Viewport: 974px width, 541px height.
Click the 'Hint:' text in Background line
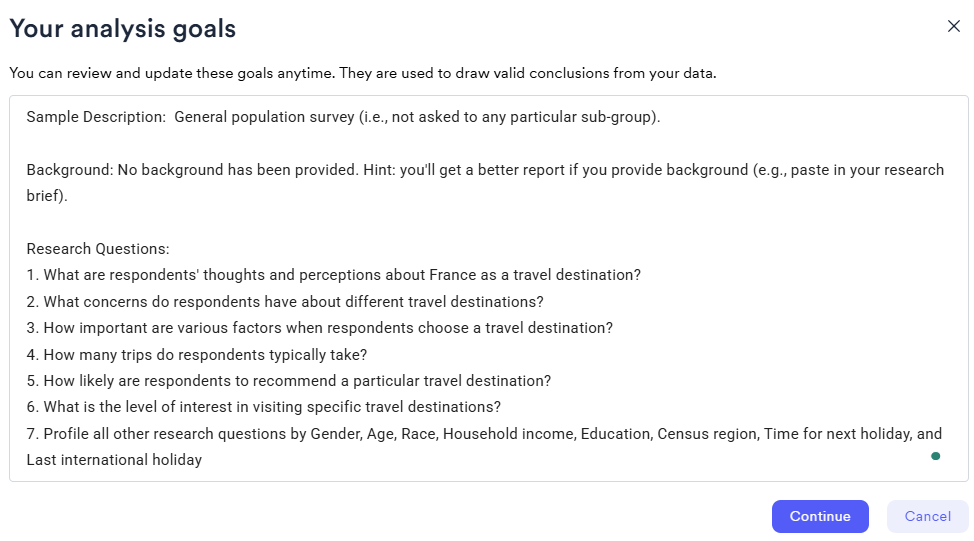(x=377, y=170)
